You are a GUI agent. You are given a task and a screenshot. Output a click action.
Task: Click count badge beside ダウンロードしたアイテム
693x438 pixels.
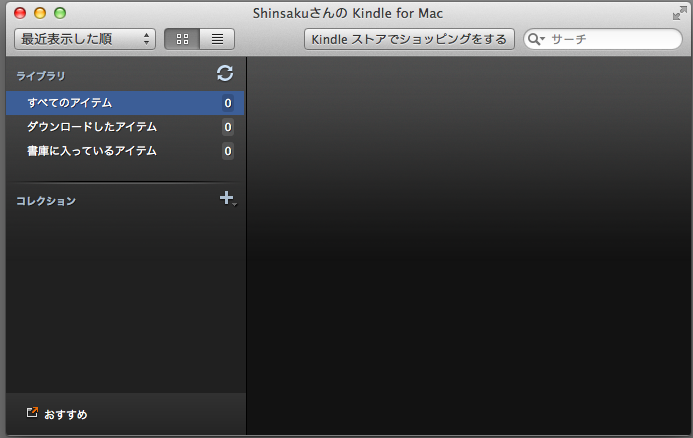coord(228,127)
